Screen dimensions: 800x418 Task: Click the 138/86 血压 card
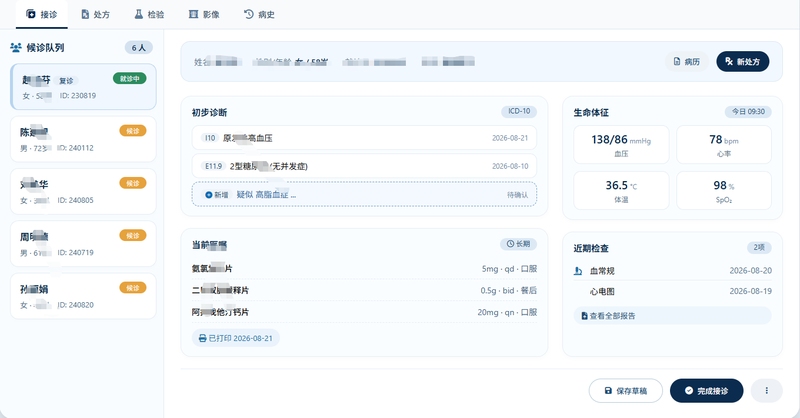coord(621,144)
